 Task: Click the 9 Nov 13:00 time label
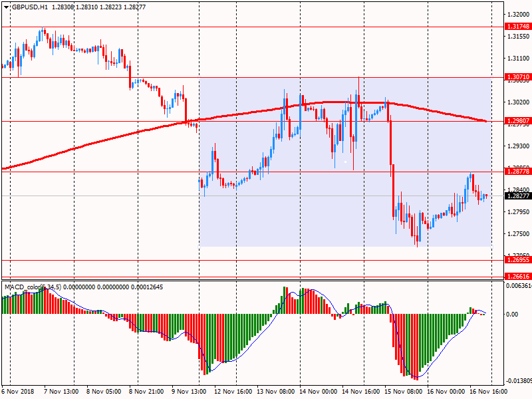(189, 391)
